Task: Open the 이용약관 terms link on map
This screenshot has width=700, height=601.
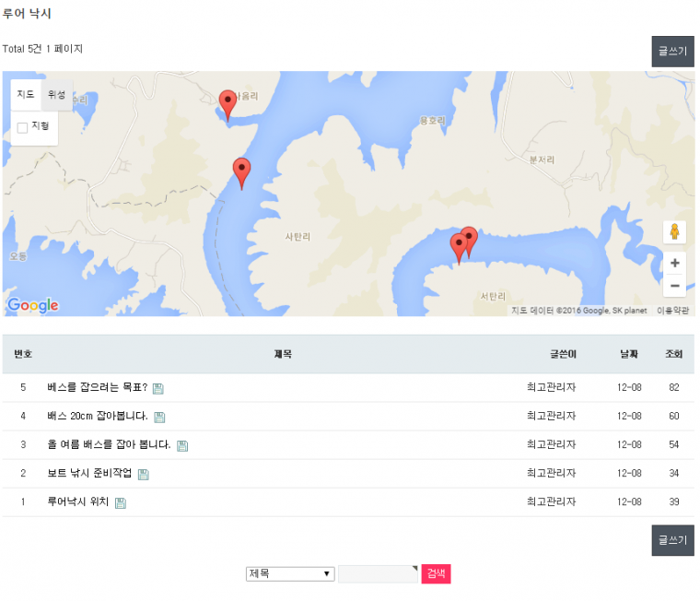Action: point(671,311)
